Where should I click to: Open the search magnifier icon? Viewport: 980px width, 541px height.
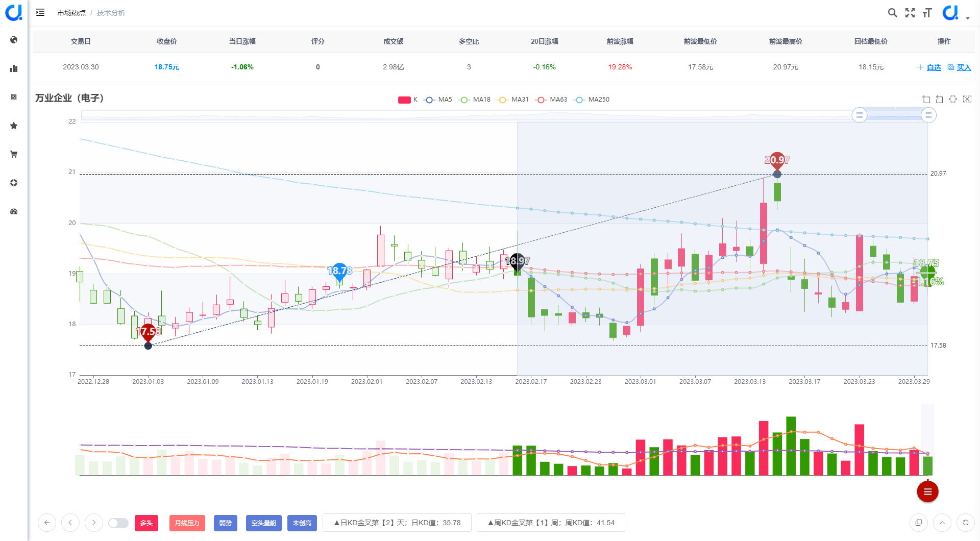click(892, 13)
